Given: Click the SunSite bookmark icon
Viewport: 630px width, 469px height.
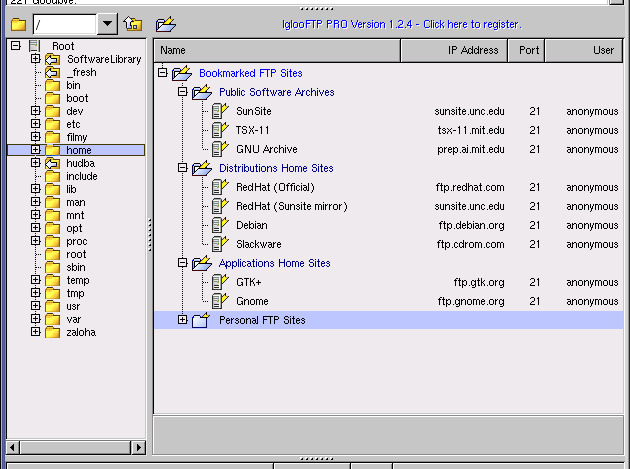Looking at the screenshot, I should click(220, 111).
